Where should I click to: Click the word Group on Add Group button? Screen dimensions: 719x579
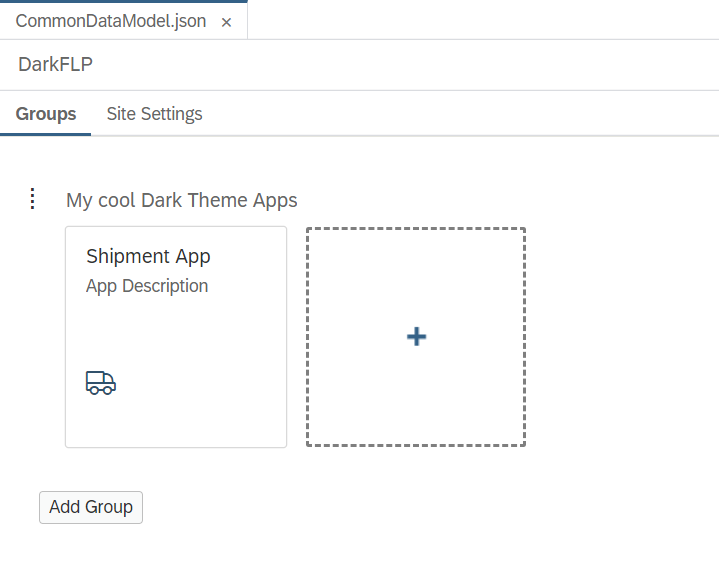(109, 507)
